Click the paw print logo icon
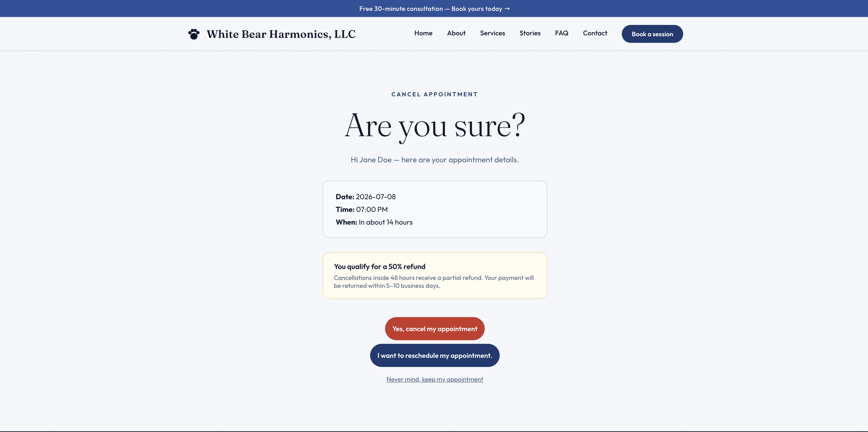This screenshot has height=432, width=868. (194, 34)
